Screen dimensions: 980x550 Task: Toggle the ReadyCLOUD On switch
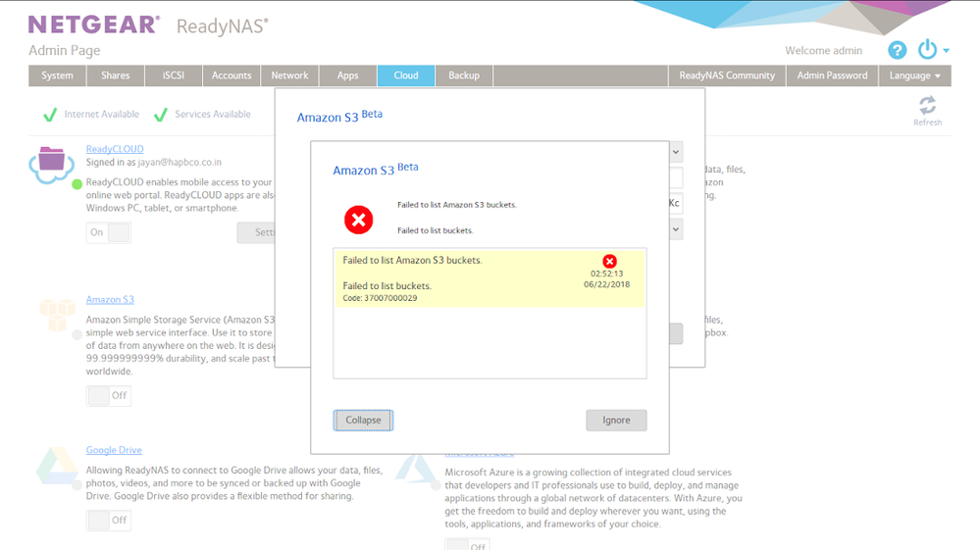pyautogui.click(x=109, y=232)
